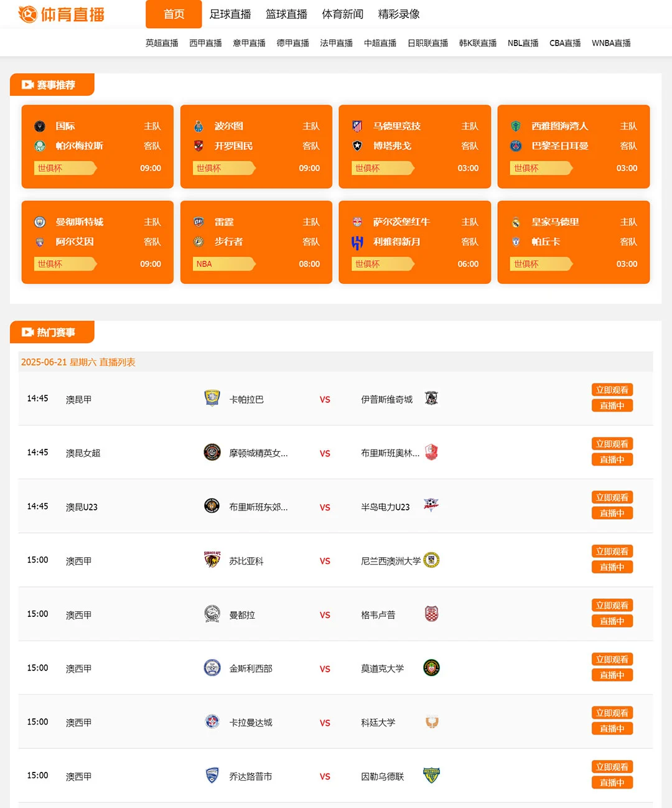Click the 卡帕拉巴 team crest icon

point(212,398)
